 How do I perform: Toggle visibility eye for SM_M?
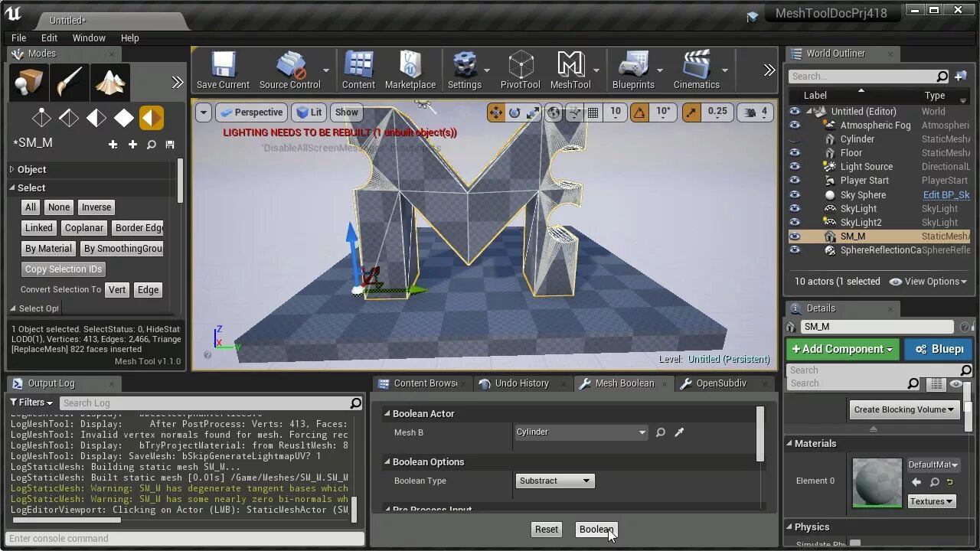[795, 236]
